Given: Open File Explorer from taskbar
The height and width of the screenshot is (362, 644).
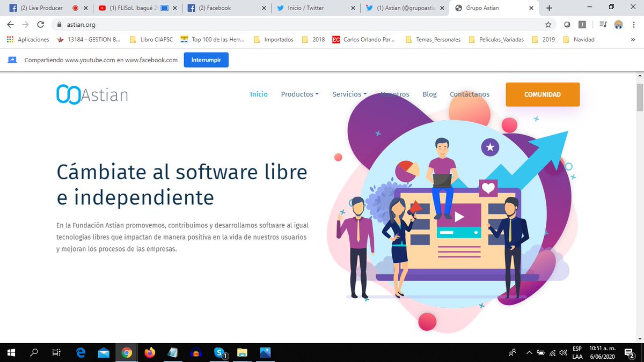Looking at the screenshot, I should click(242, 352).
